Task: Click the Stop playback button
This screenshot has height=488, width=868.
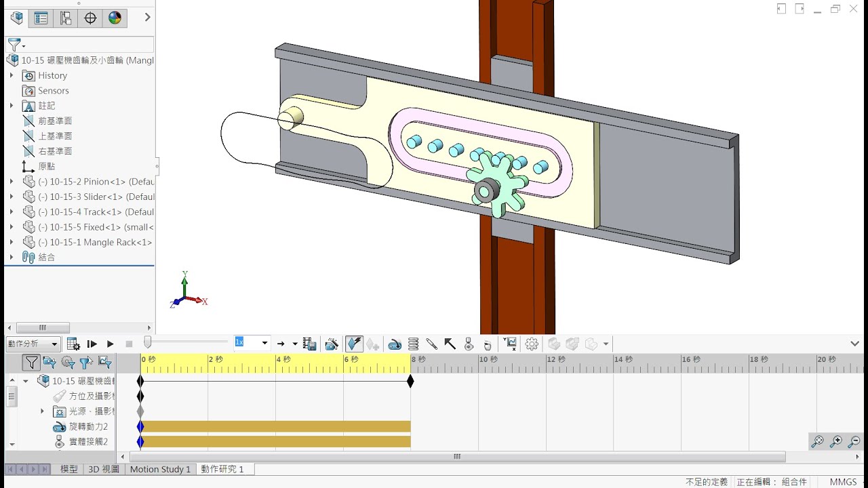Action: (129, 344)
